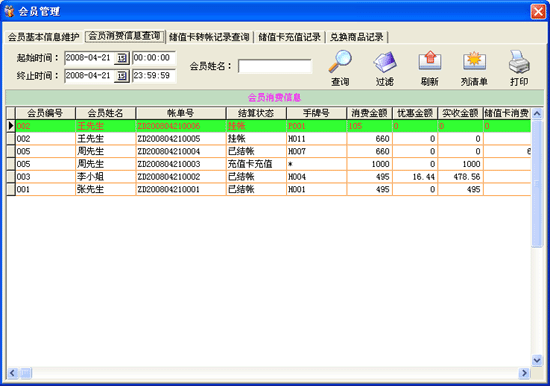Click the 结算状态 column header
Screen dimensions: 550x386
click(x=256, y=113)
